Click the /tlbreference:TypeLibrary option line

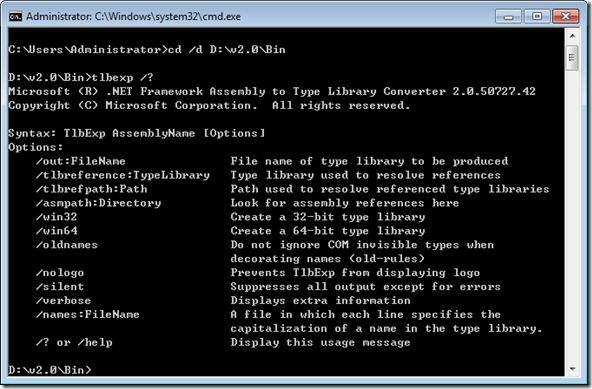[123, 175]
